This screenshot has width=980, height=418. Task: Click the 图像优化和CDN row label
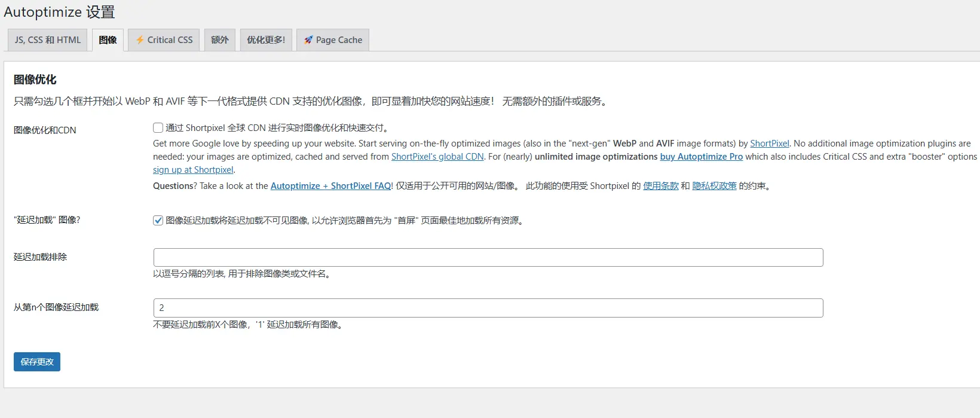click(45, 130)
